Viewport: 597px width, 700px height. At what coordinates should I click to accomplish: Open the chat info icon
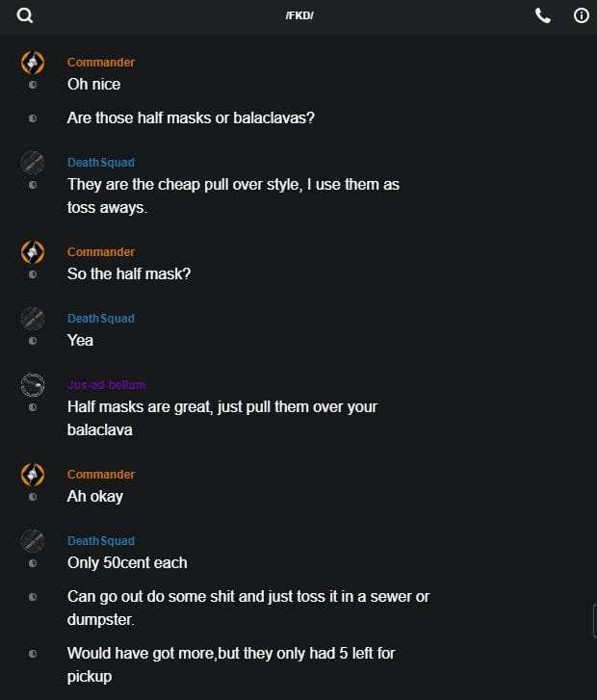(582, 15)
